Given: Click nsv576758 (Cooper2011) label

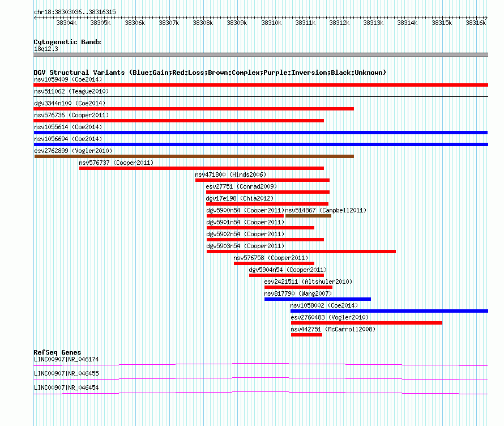Looking at the screenshot, I should point(271,258).
